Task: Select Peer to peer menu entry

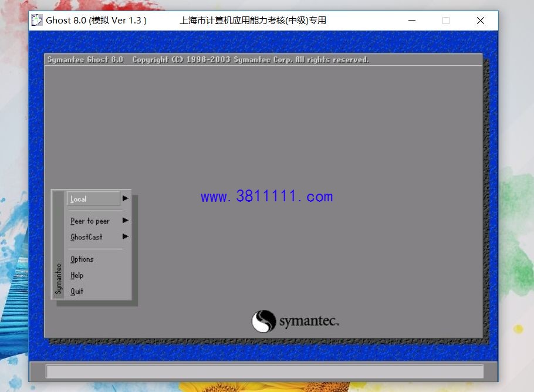Action: click(x=90, y=221)
